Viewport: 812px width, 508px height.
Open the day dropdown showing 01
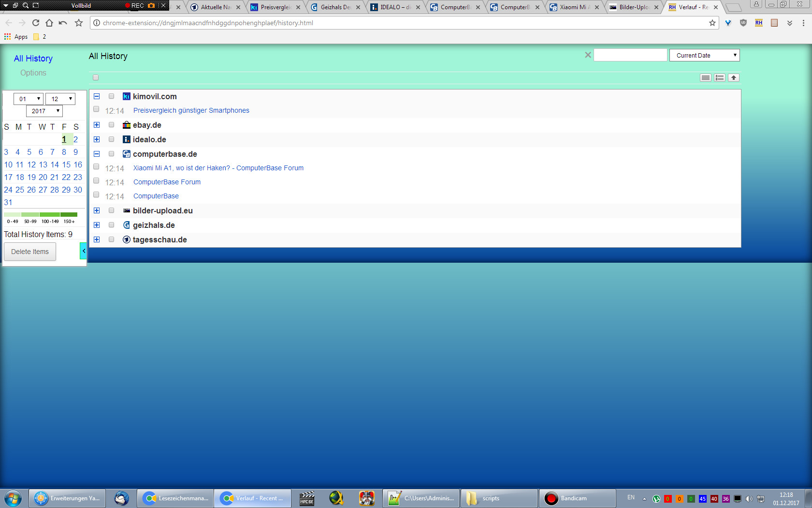pos(29,99)
